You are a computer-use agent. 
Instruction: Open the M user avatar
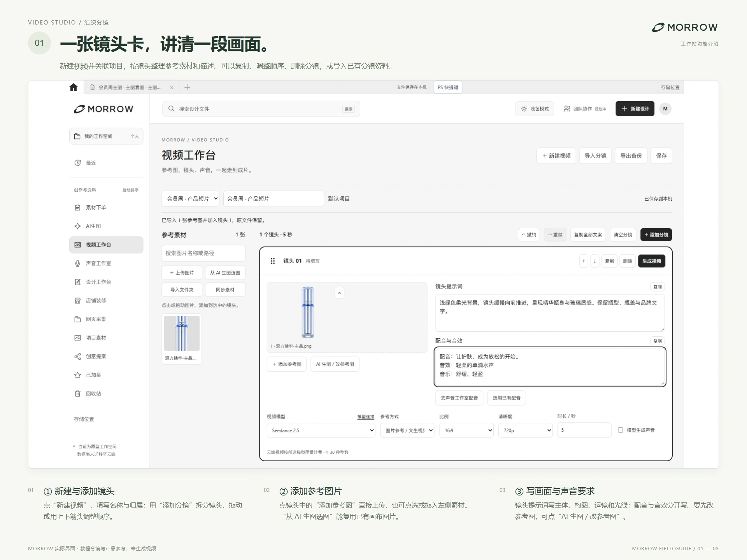click(665, 109)
